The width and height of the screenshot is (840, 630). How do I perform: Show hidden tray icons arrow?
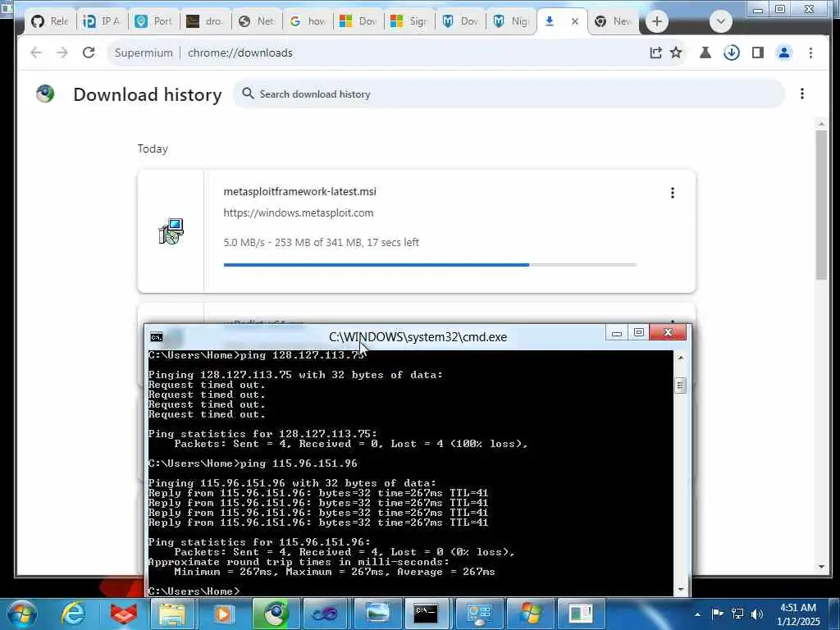697,614
